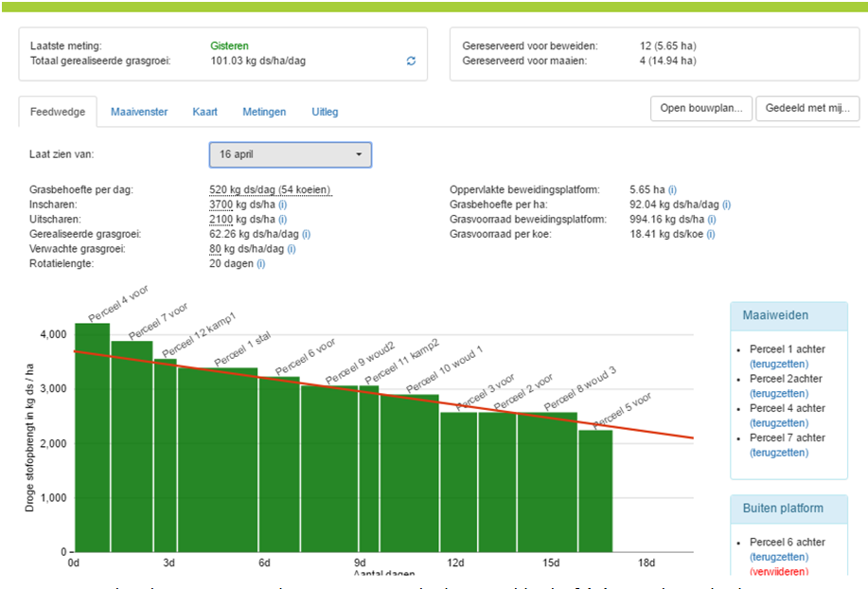Click info icon beside Oppervlakte beweidingsplatform

(672, 190)
